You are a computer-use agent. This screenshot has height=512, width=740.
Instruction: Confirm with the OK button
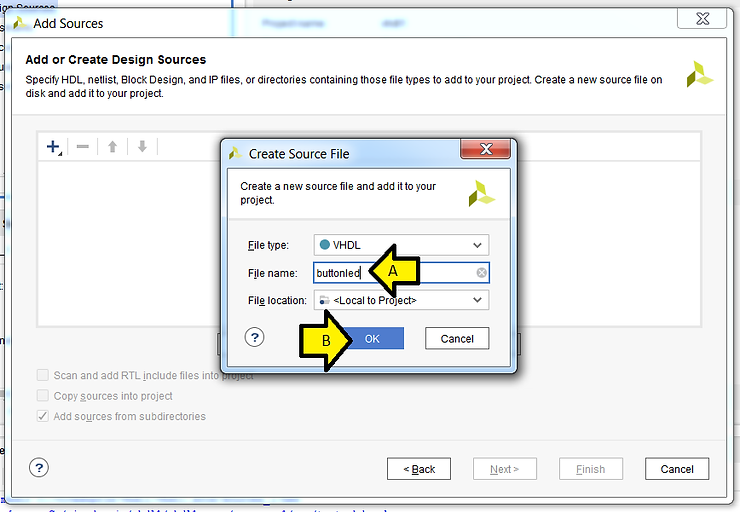(372, 338)
